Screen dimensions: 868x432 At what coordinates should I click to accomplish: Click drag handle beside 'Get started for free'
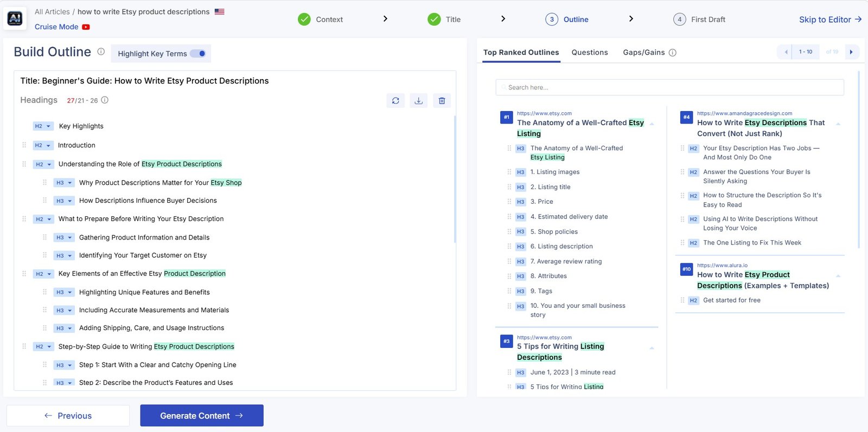click(x=682, y=300)
